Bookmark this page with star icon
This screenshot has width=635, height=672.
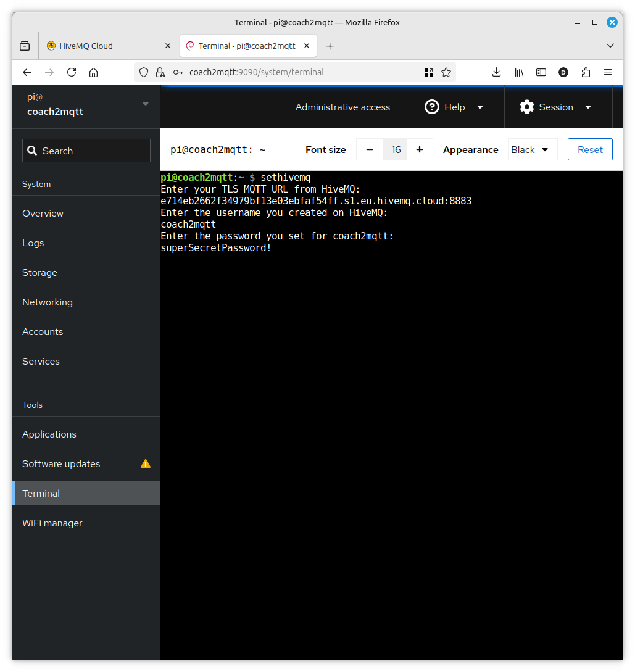pyautogui.click(x=446, y=72)
